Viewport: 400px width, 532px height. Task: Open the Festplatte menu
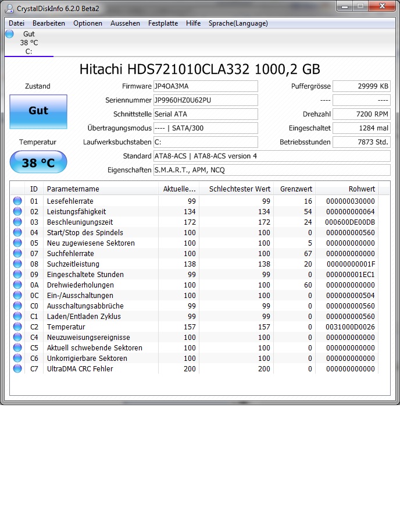[163, 23]
